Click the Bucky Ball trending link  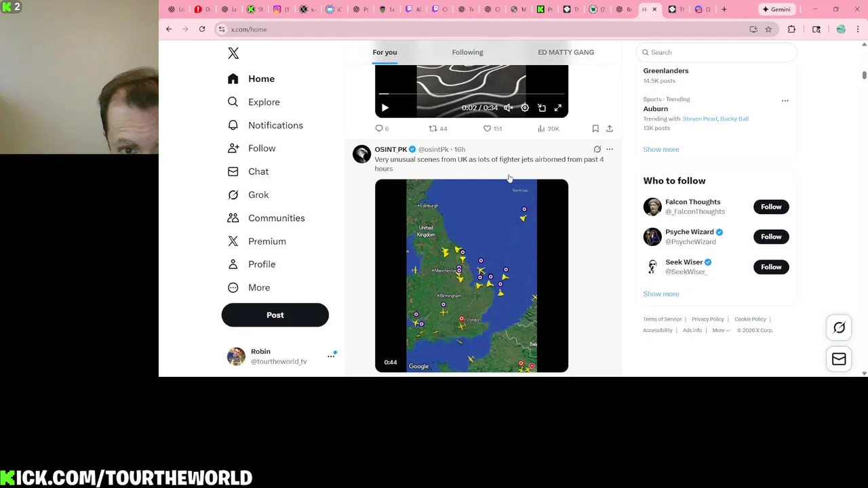(734, 119)
